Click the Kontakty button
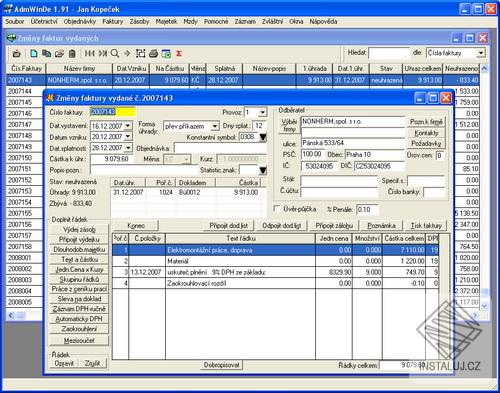This screenshot has height=393, width=500. point(426,133)
